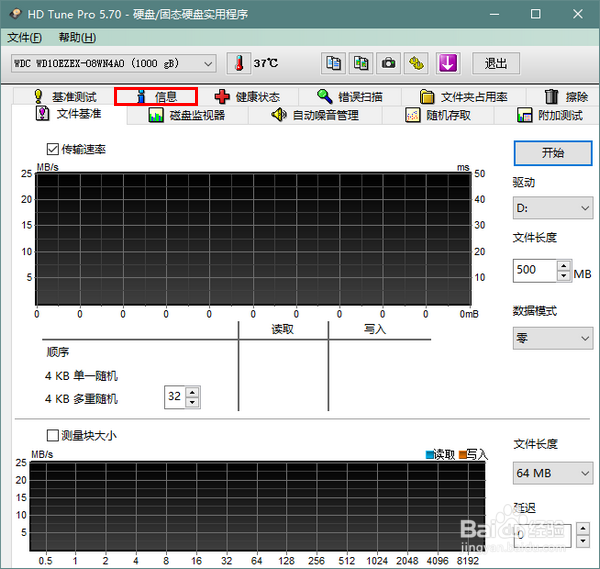Open the 磁盘监视器 disk monitor tab
600x569 pixels.
[187, 115]
